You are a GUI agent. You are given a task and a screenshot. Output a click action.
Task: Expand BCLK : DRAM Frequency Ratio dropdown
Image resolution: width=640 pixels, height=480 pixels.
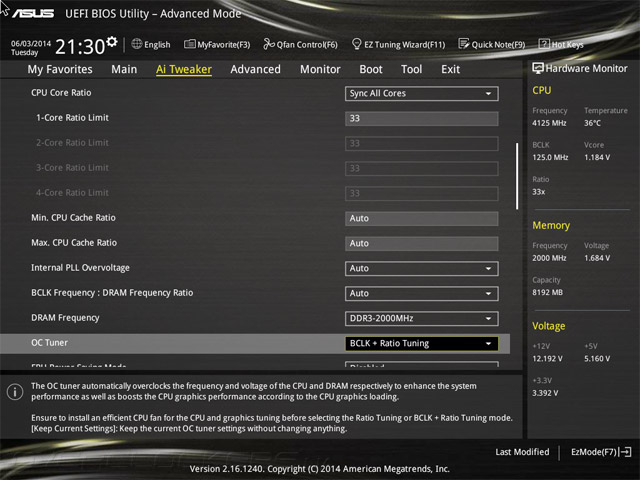pyautogui.click(x=422, y=293)
